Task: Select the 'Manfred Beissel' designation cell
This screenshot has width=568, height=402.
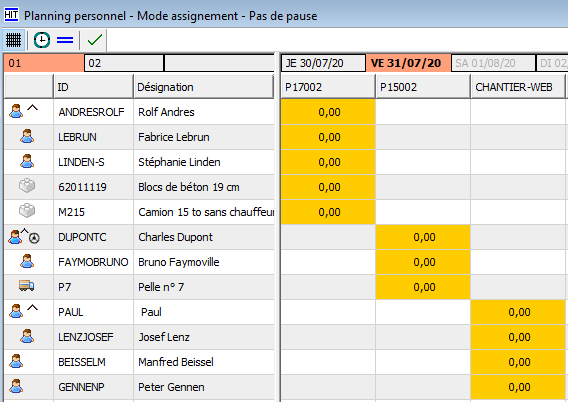Action: tap(204, 362)
